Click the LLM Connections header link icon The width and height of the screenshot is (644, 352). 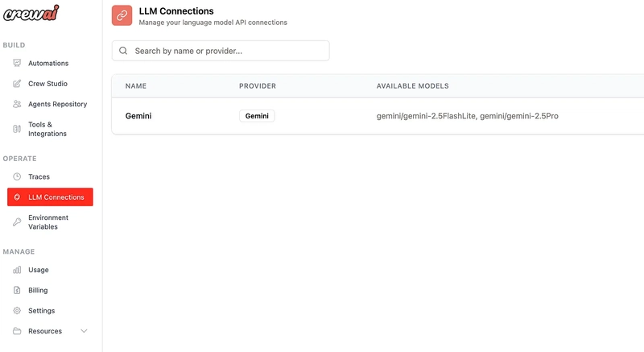pos(122,15)
